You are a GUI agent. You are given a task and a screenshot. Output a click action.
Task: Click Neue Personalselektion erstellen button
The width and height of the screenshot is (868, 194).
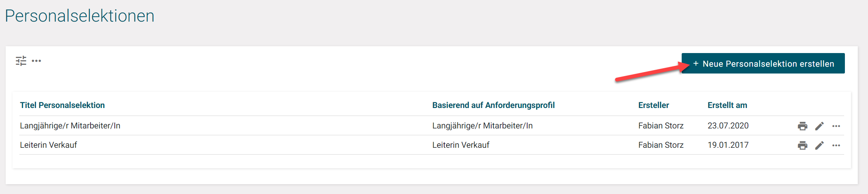(763, 64)
